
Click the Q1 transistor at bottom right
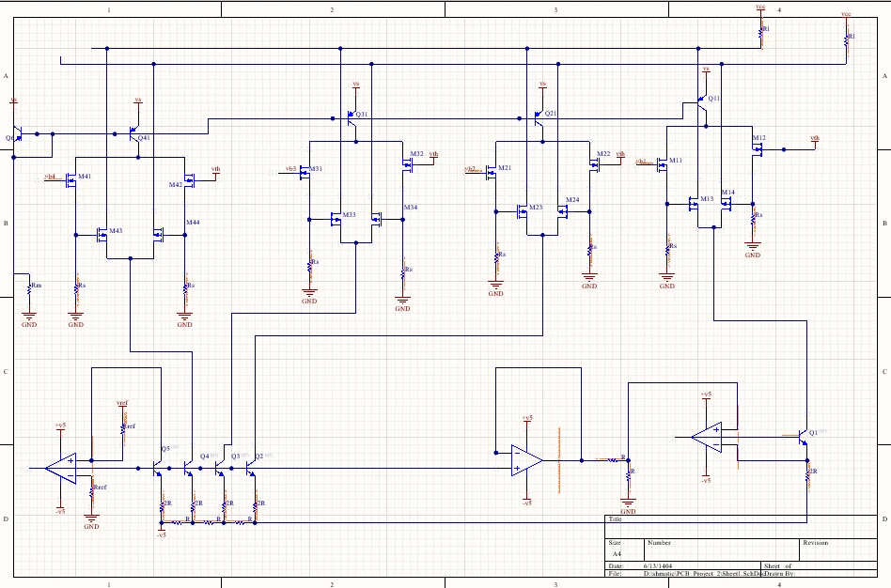[x=805, y=438]
